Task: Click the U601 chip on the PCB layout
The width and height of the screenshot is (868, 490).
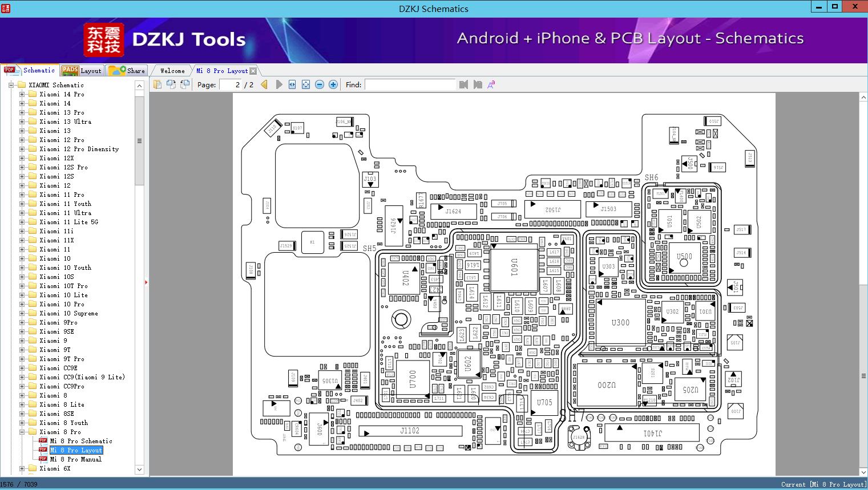Action: coord(514,268)
